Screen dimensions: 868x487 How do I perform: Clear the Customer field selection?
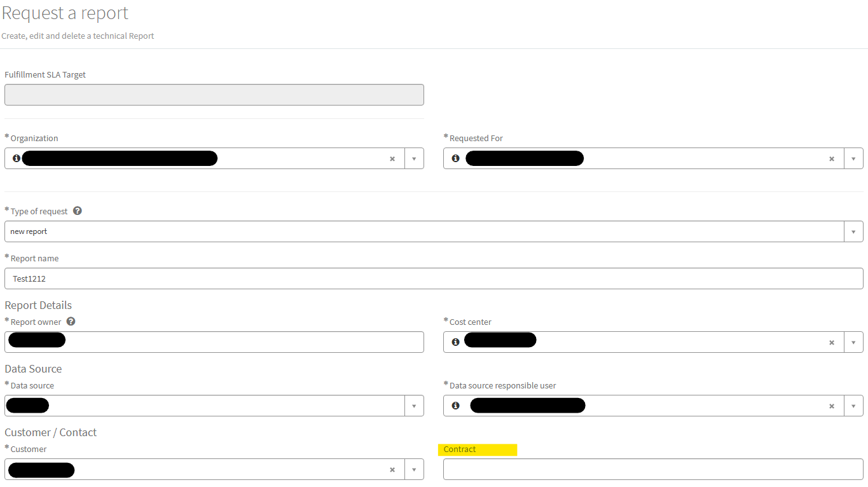click(392, 470)
